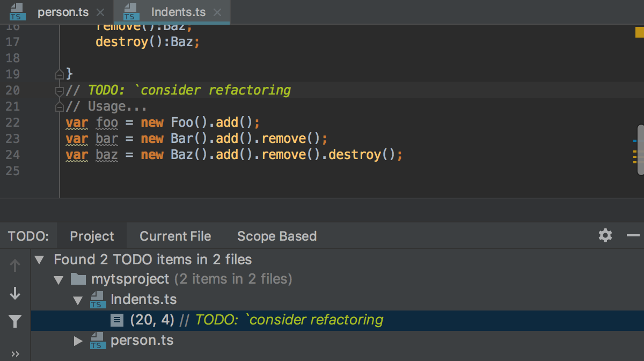Expand the person.ts tree node
The image size is (644, 361).
pos(77,341)
